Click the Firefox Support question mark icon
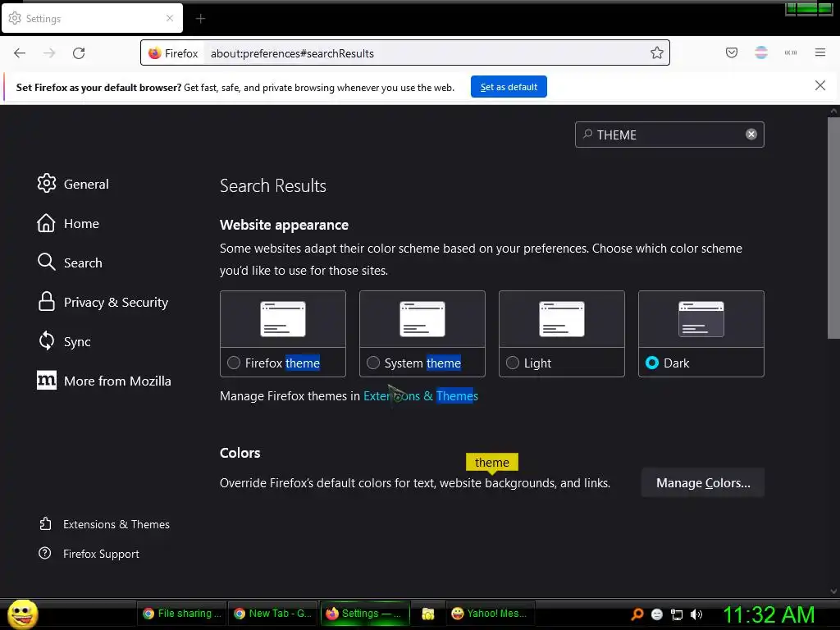 (45, 553)
